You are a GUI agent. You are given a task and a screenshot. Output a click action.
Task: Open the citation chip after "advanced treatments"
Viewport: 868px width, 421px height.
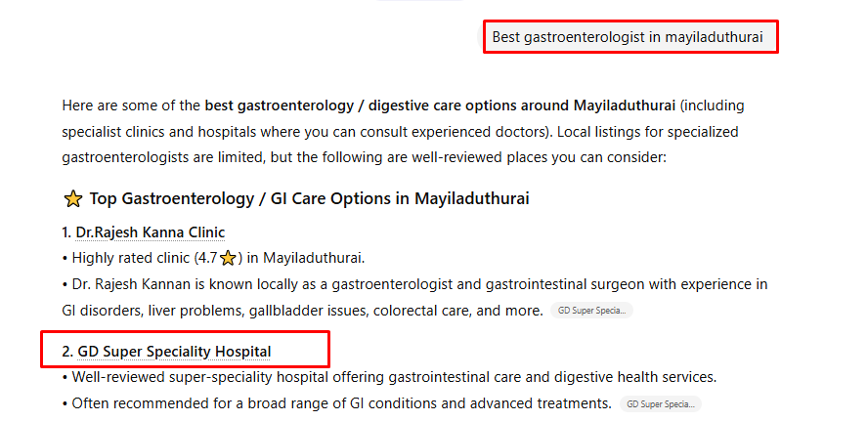[x=660, y=403]
